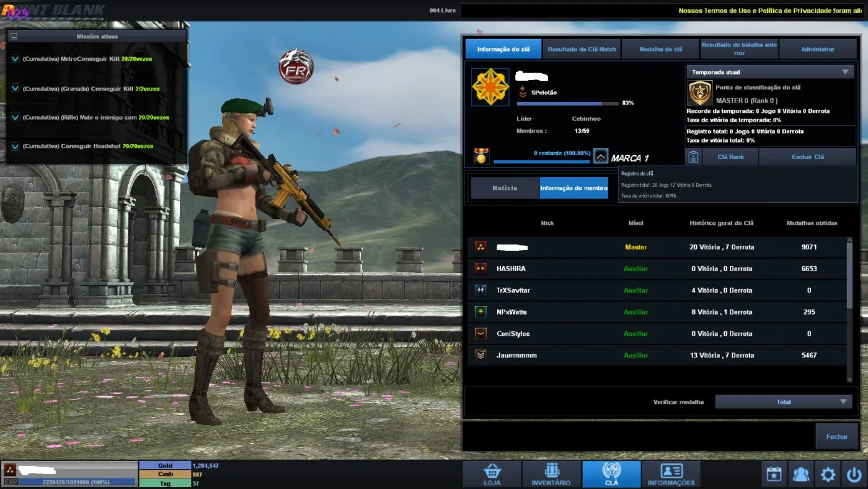Open the Administrar tab
868x489 pixels.
pos(818,49)
